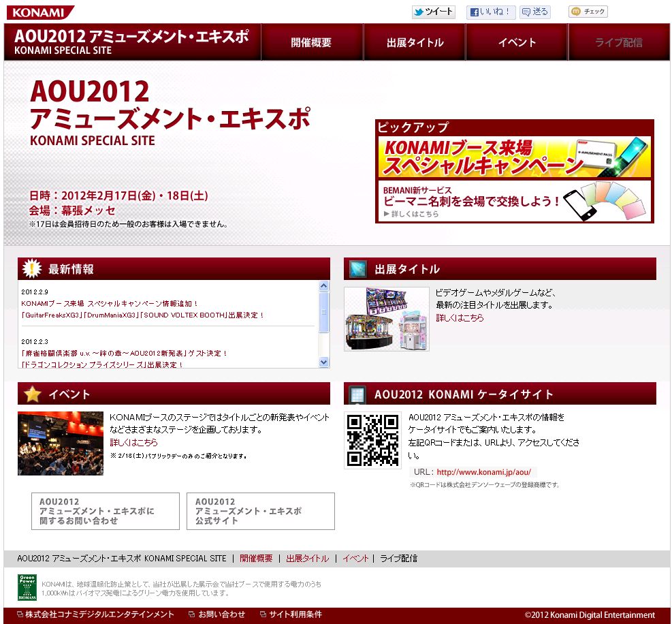The height and width of the screenshot is (624, 672).
Task: Open お問い合わせ link in bottom bar
Action: 217,614
